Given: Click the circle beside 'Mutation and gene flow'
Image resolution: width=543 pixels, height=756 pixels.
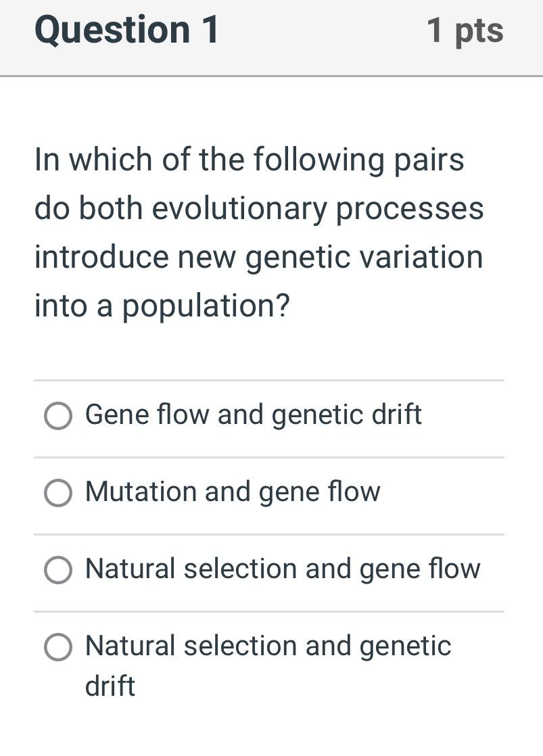Looking at the screenshot, I should pos(58,493).
